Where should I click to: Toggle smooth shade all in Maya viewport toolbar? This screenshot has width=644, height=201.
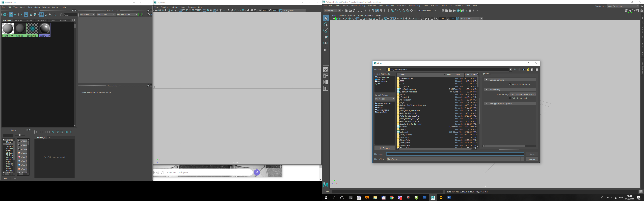pyautogui.click(x=385, y=18)
